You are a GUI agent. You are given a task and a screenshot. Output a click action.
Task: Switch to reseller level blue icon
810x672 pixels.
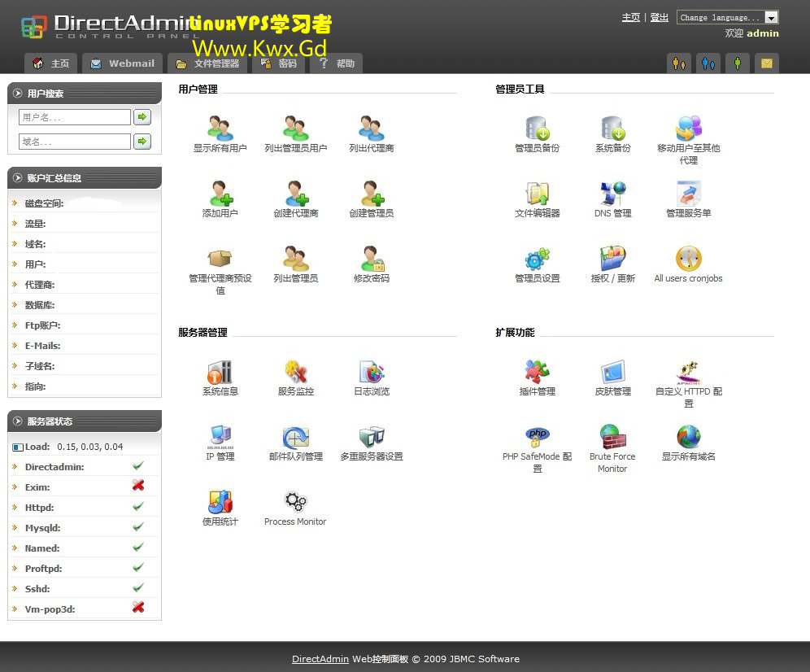pos(708,63)
